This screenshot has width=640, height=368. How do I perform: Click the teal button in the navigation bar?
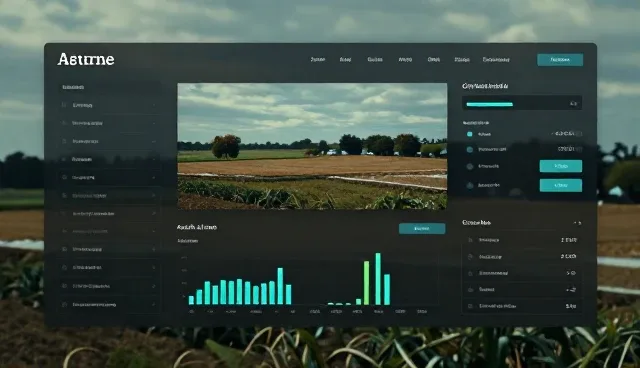560,60
